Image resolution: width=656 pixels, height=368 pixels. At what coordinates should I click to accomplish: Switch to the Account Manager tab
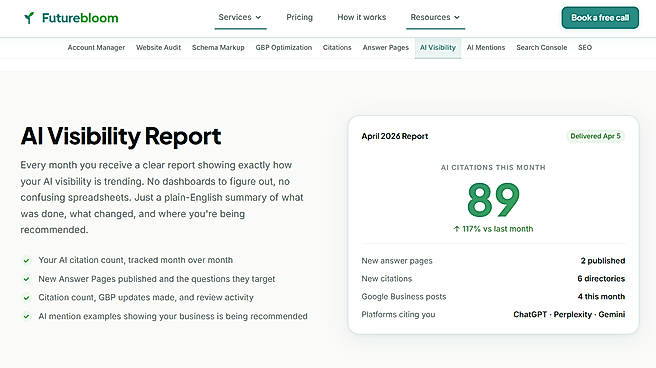pos(96,48)
